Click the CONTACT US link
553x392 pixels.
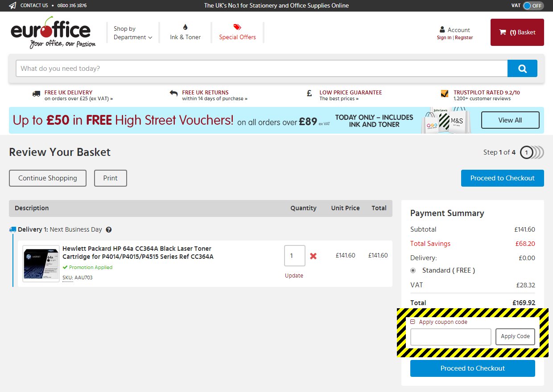point(34,6)
